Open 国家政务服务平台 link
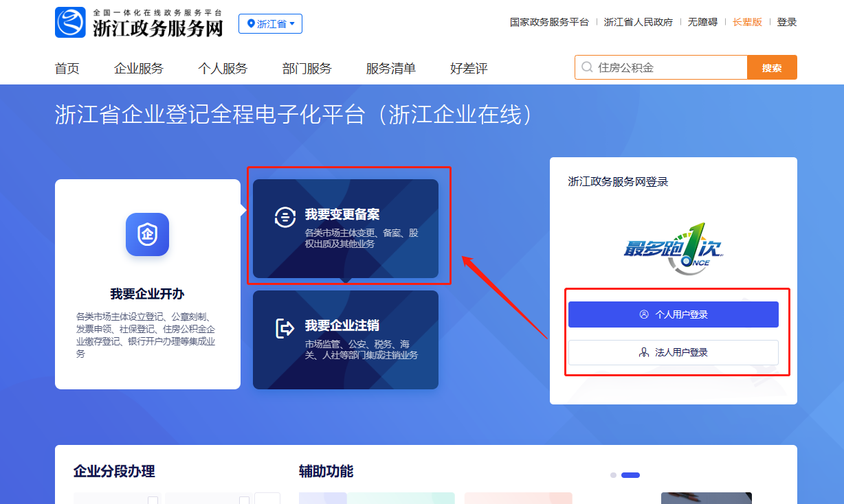 [549, 22]
